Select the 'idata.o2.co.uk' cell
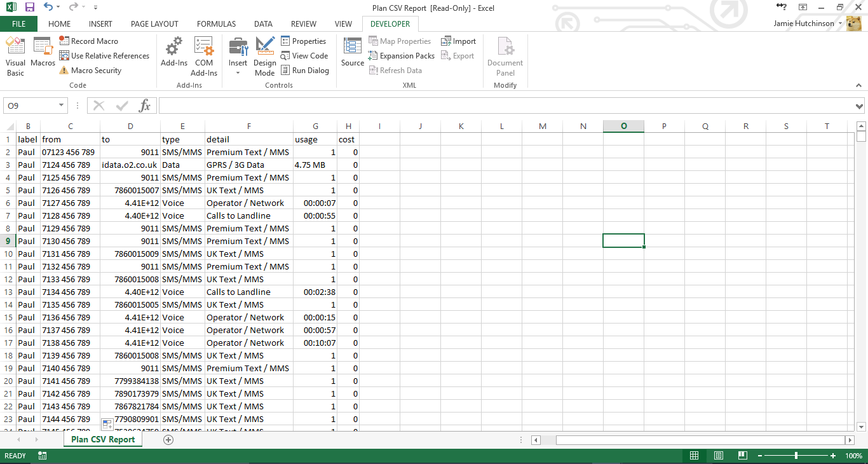 (130, 165)
